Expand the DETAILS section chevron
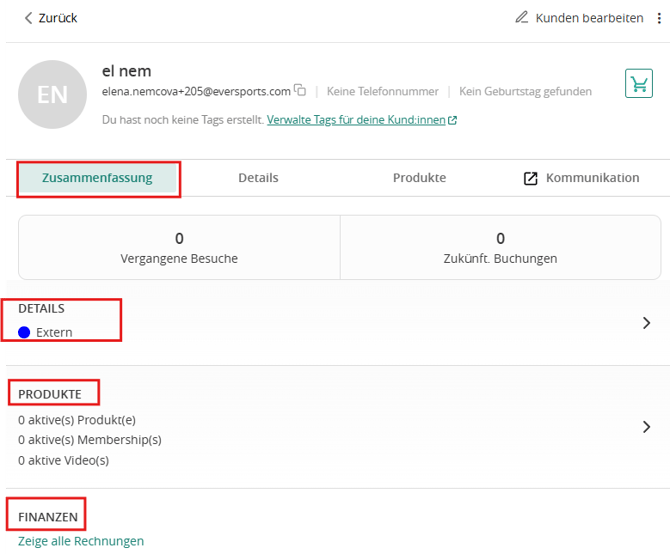The height and width of the screenshot is (554, 670). tap(646, 323)
